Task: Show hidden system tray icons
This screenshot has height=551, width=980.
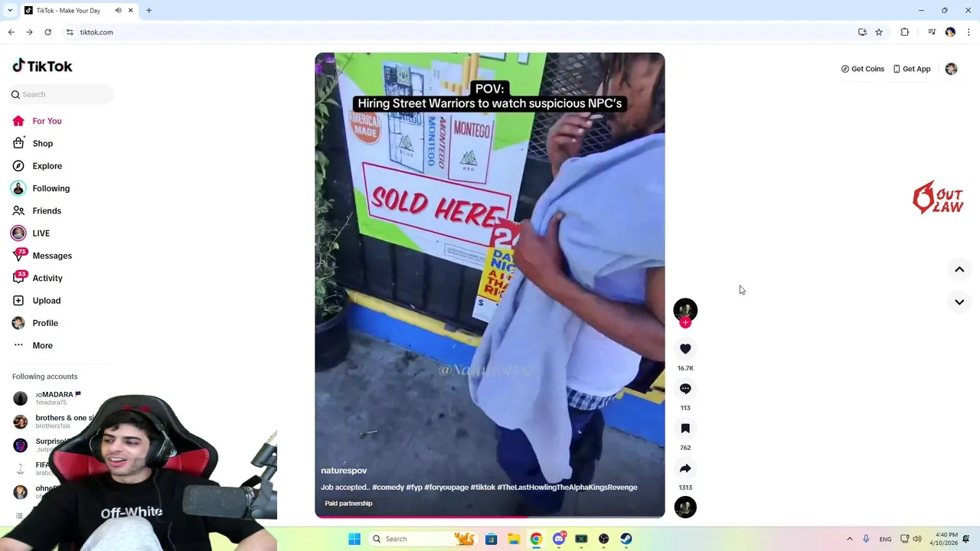Action: coord(849,539)
